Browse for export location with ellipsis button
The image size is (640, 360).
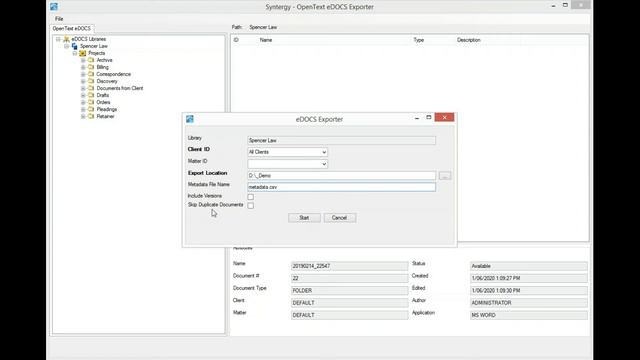pos(445,176)
